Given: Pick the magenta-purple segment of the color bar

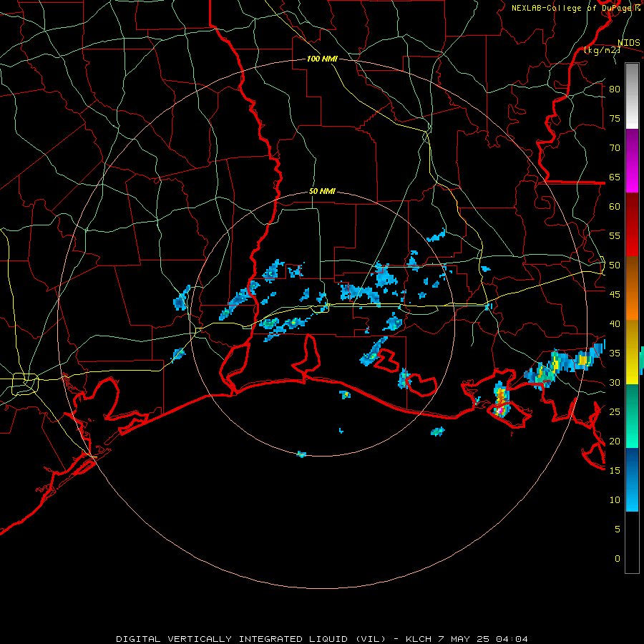Looking at the screenshot, I should pyautogui.click(x=632, y=160).
